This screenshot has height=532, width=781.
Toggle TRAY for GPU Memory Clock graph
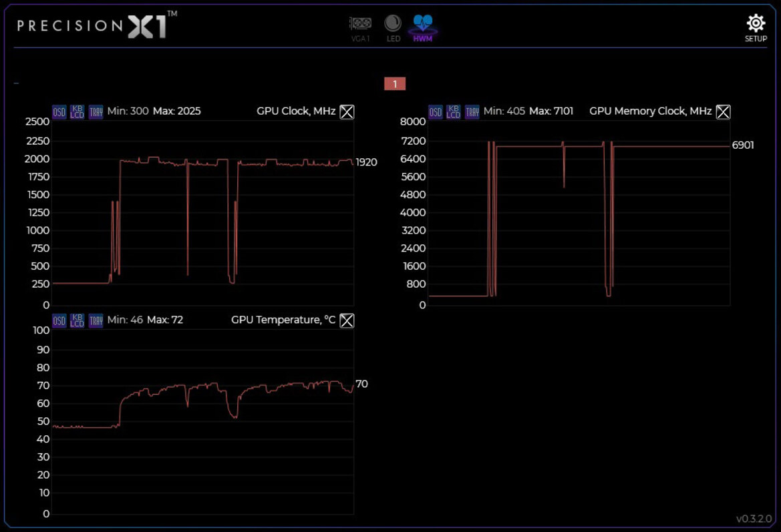pos(472,111)
